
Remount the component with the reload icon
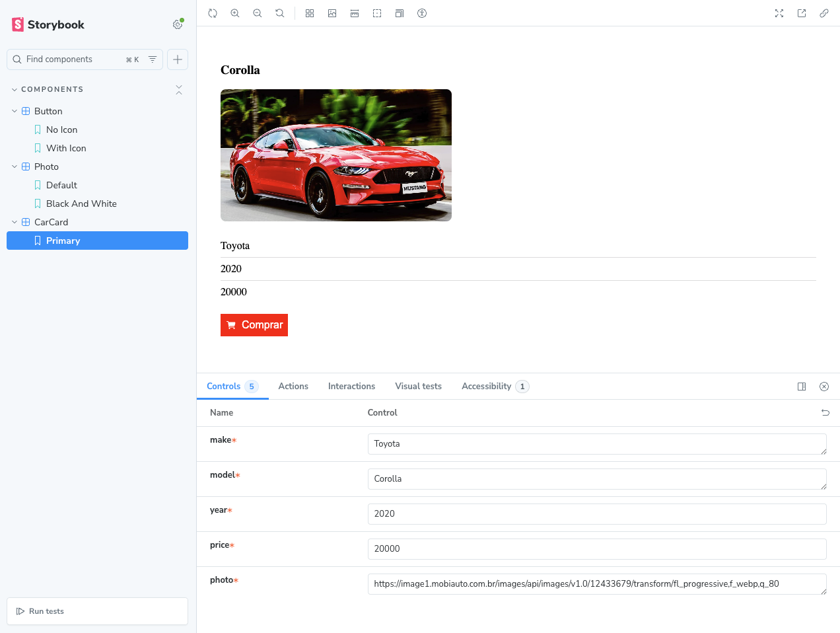[213, 13]
